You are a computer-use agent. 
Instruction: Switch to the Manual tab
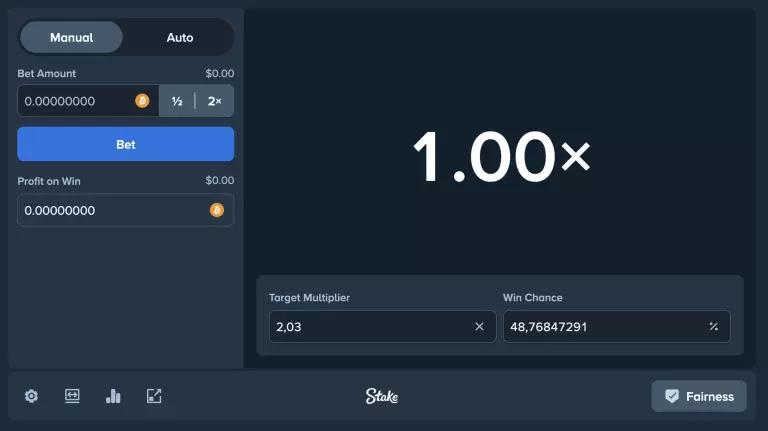[x=72, y=37]
